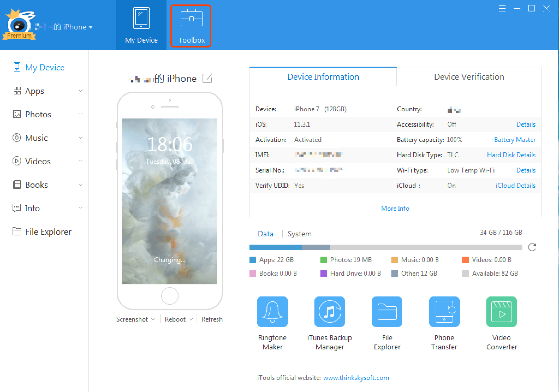Switch storage view to System tab
Image resolution: width=559 pixels, height=392 pixels.
point(299,234)
